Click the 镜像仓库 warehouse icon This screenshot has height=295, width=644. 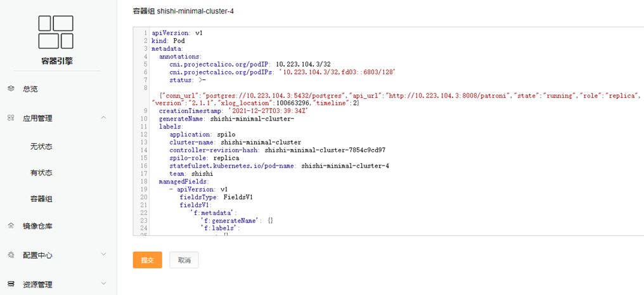pos(11,226)
